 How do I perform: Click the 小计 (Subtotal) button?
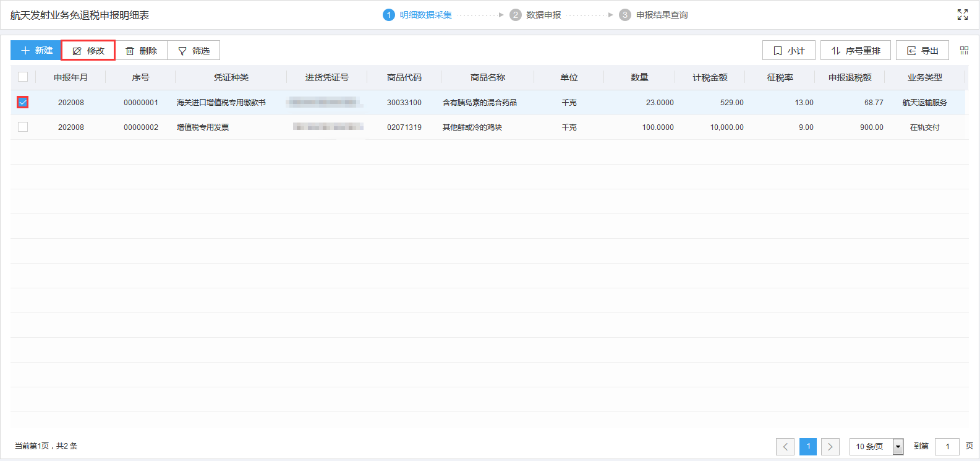pyautogui.click(x=788, y=50)
